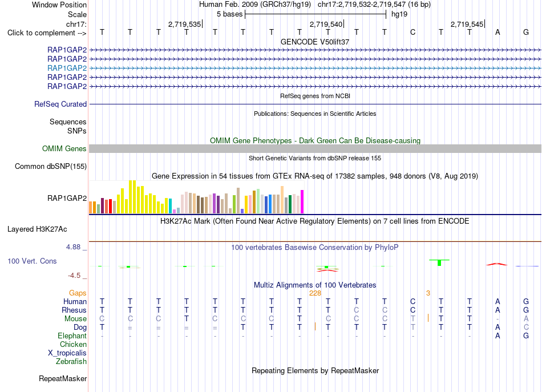542x392 pixels.
Task: Click the OMIM Genes track label
Action: pos(64,149)
